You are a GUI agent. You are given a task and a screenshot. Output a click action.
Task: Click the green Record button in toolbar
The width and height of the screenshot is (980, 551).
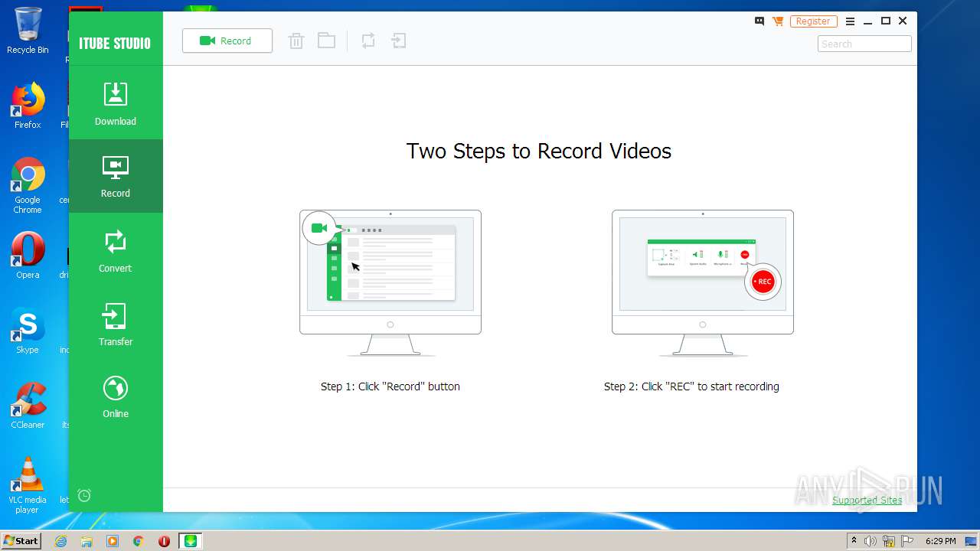[x=227, y=41]
